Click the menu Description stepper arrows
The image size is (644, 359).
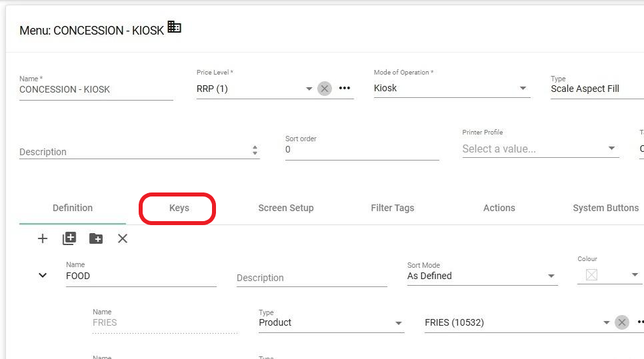point(255,151)
